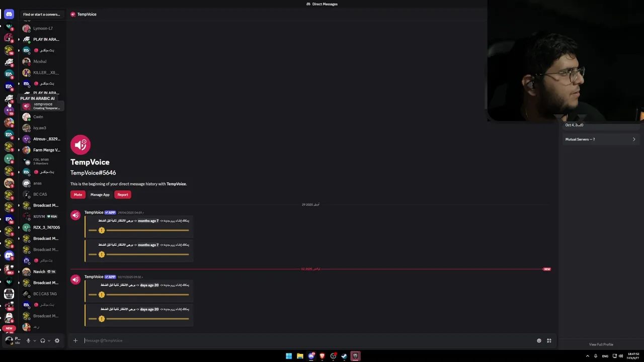The width and height of the screenshot is (644, 362).
Task: Open DM with Meshal
Action: (42, 61)
